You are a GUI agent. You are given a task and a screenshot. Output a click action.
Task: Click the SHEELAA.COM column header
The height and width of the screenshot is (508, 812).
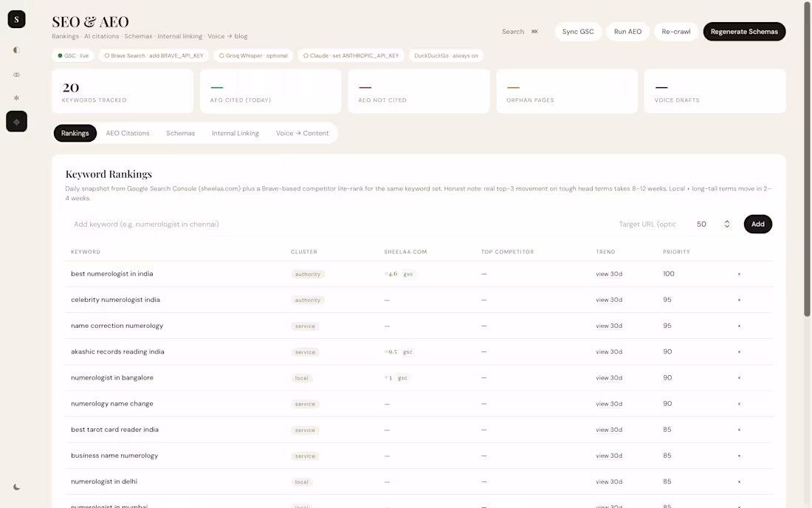click(405, 252)
